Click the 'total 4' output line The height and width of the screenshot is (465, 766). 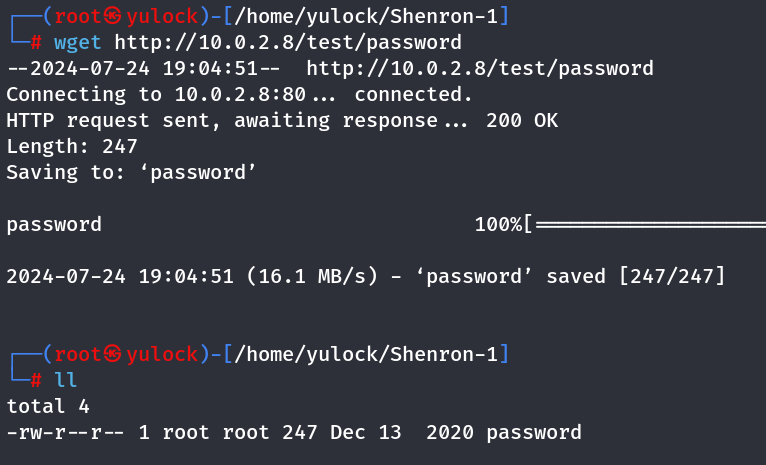48,406
